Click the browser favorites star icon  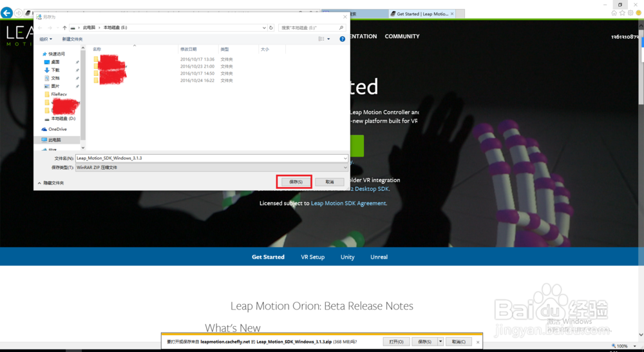click(x=622, y=13)
